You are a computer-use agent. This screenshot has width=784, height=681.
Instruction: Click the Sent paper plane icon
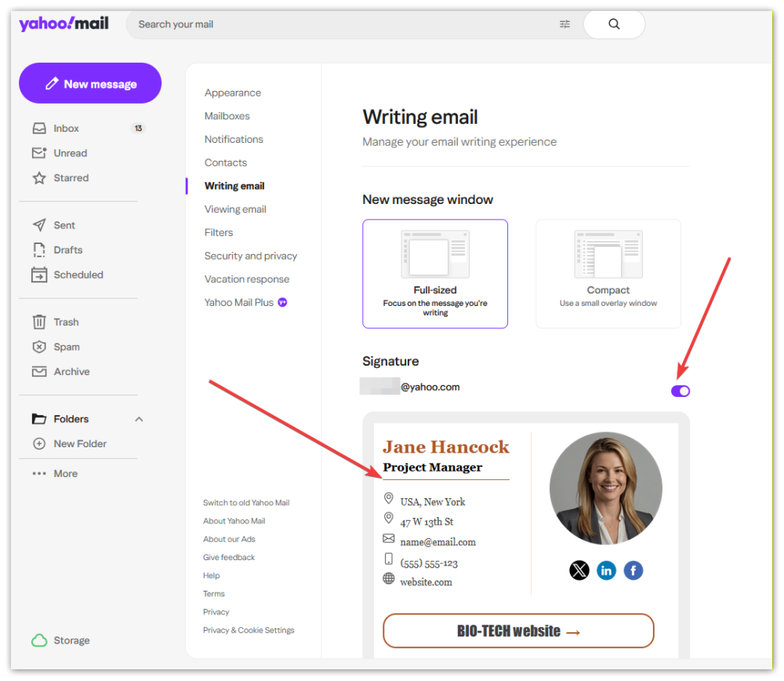(x=39, y=225)
